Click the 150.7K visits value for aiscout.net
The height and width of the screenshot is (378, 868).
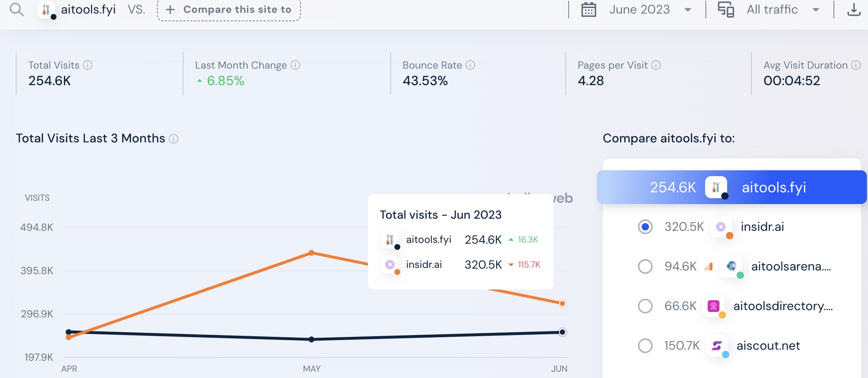(682, 346)
